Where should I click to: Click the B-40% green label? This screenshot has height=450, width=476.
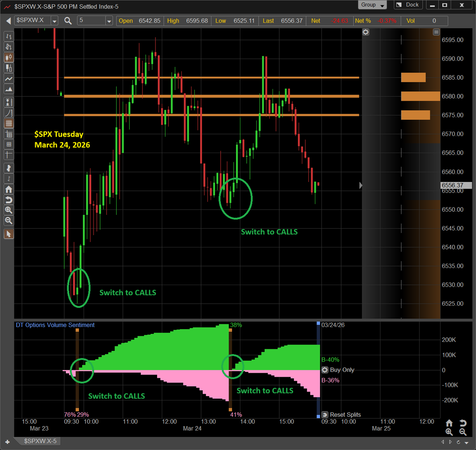click(x=330, y=360)
